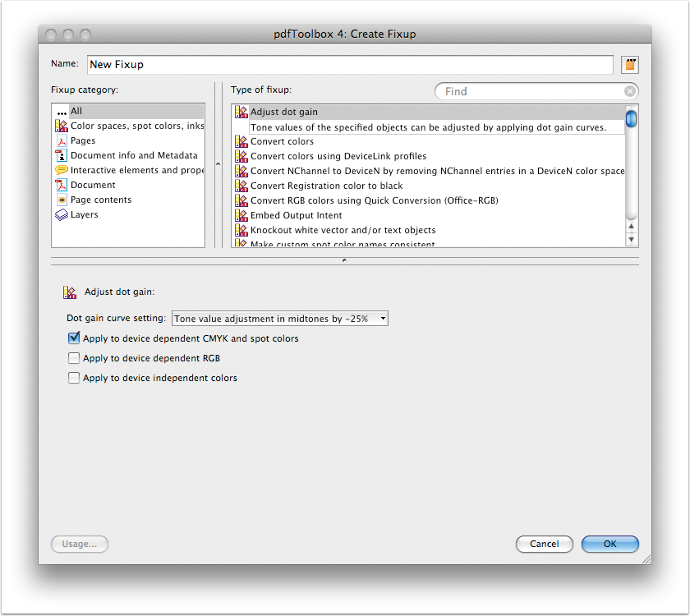Click icon next to Convert colors row
Screen dimensions: 690x616
(x=241, y=141)
